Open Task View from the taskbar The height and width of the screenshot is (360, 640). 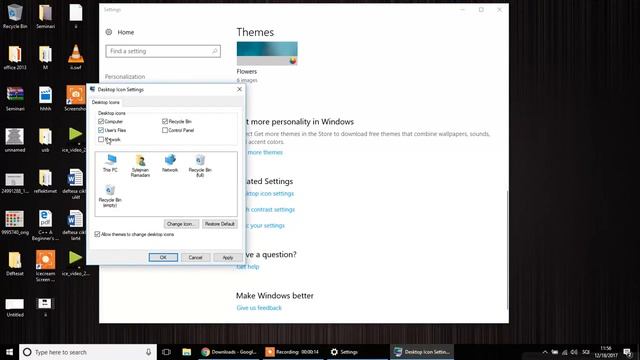[x=166, y=352]
